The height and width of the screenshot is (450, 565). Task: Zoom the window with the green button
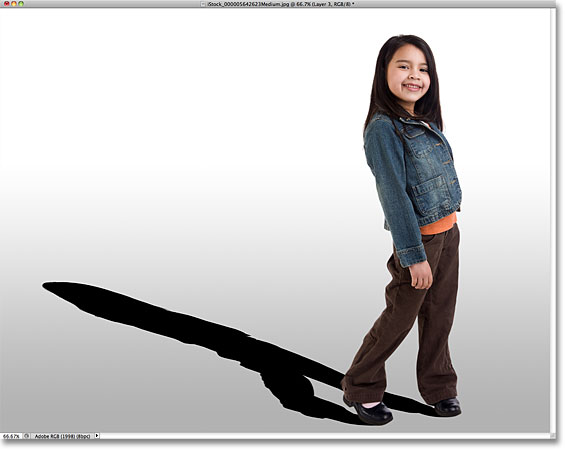[x=21, y=4]
